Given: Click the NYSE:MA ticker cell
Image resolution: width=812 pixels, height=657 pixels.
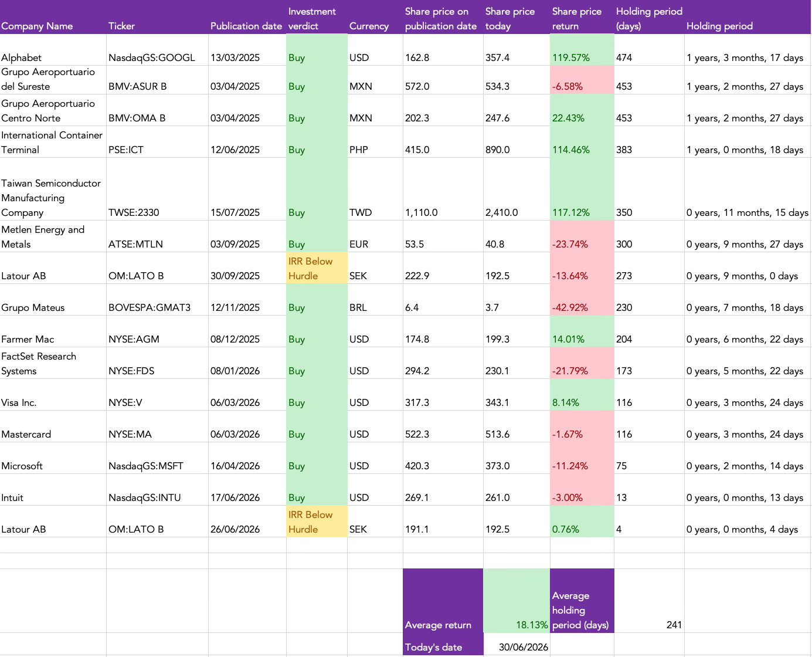Looking at the screenshot, I should click(x=157, y=426).
